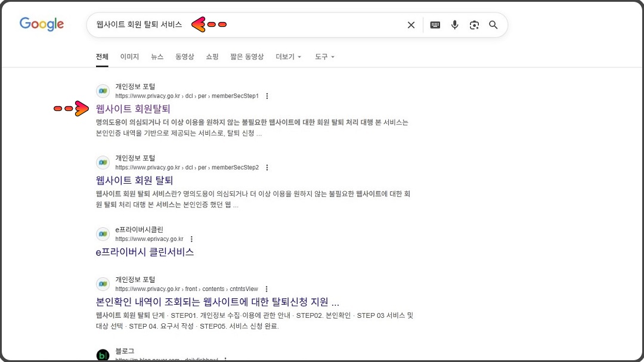This screenshot has height=362, width=644.
Task: Click the Google logo
Action: (42, 24)
